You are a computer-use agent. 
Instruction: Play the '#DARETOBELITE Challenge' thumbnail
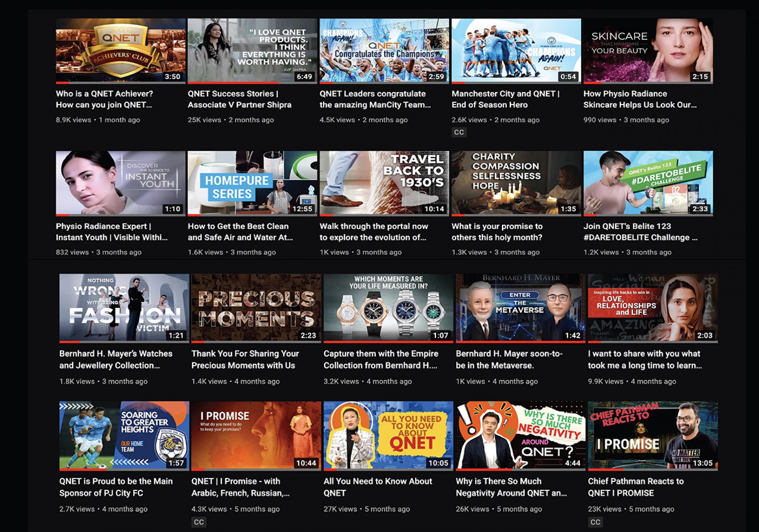tap(648, 183)
